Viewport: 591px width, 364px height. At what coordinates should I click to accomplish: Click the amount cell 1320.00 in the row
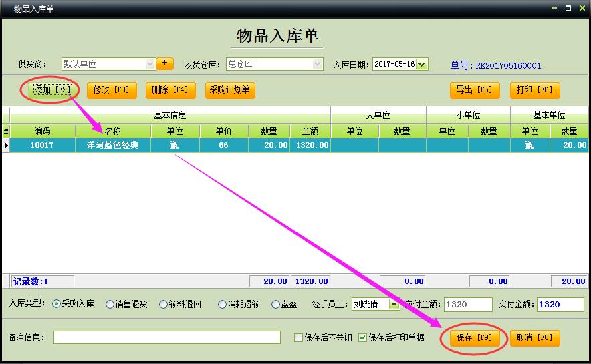[312, 145]
